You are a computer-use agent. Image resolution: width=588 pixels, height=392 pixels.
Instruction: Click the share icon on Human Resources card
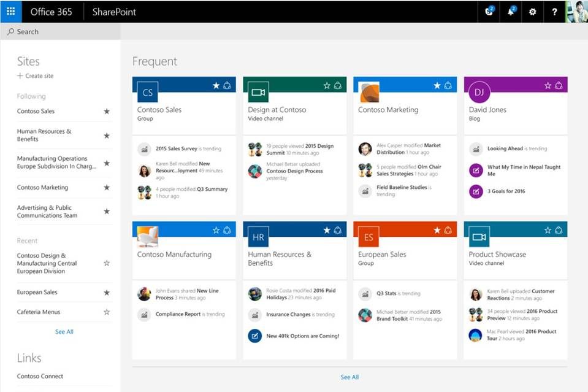tap(337, 230)
